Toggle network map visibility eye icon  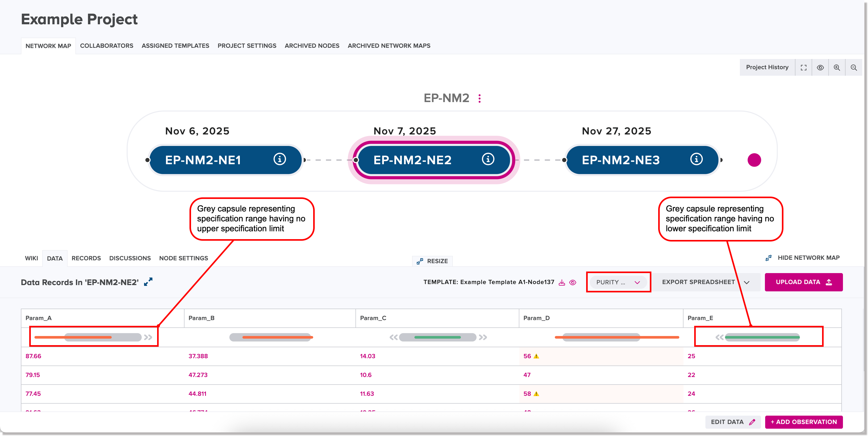(820, 67)
